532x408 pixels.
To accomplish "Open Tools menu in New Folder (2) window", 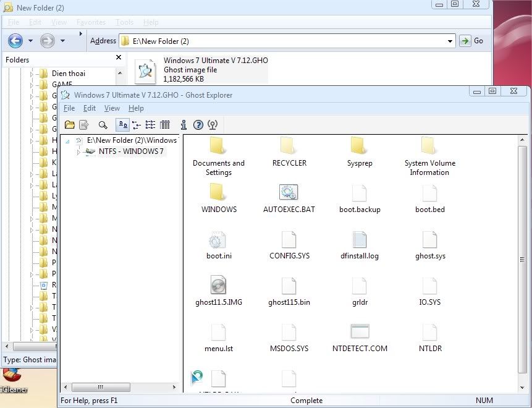I will coord(125,22).
